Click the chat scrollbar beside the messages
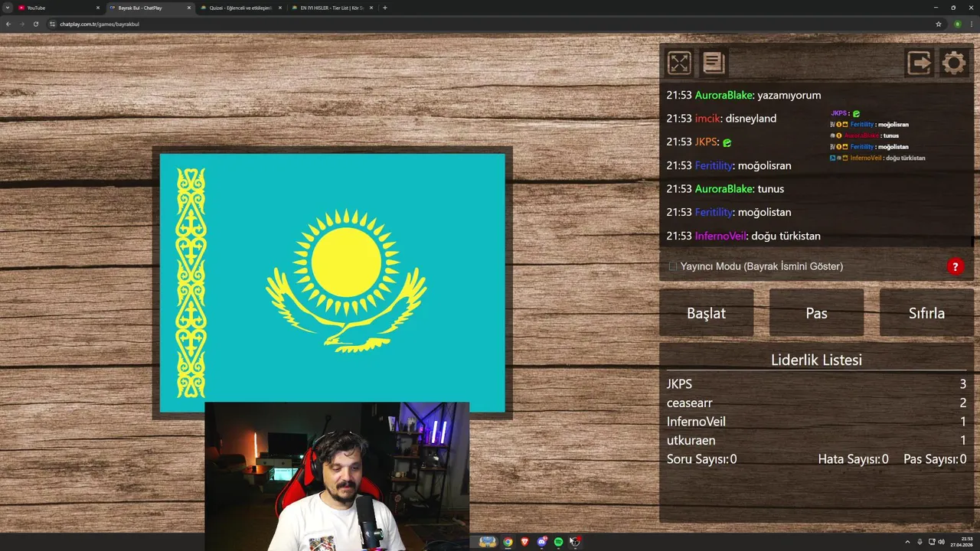 pos(972,242)
